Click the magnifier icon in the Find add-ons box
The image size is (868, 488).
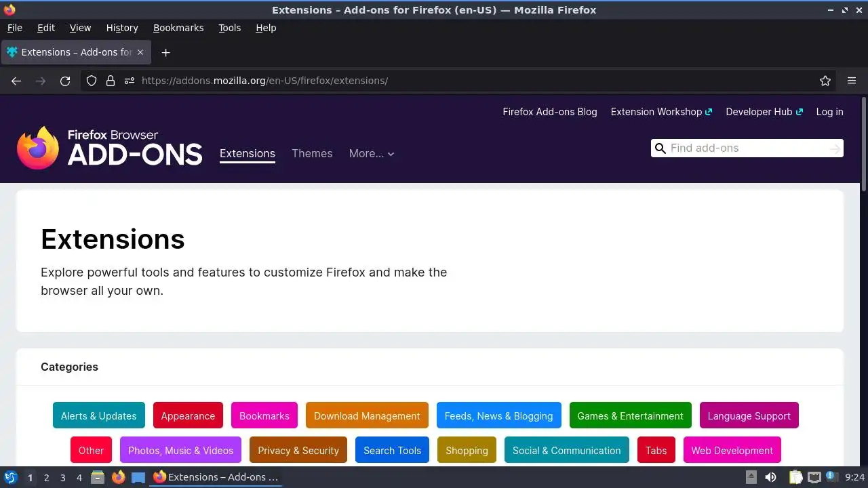pos(660,148)
